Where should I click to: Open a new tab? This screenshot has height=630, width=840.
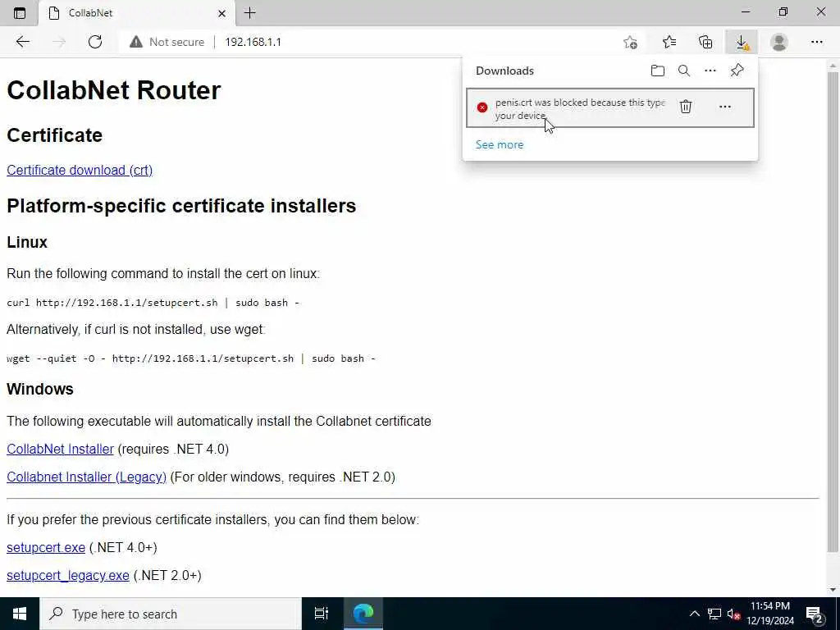coord(249,13)
